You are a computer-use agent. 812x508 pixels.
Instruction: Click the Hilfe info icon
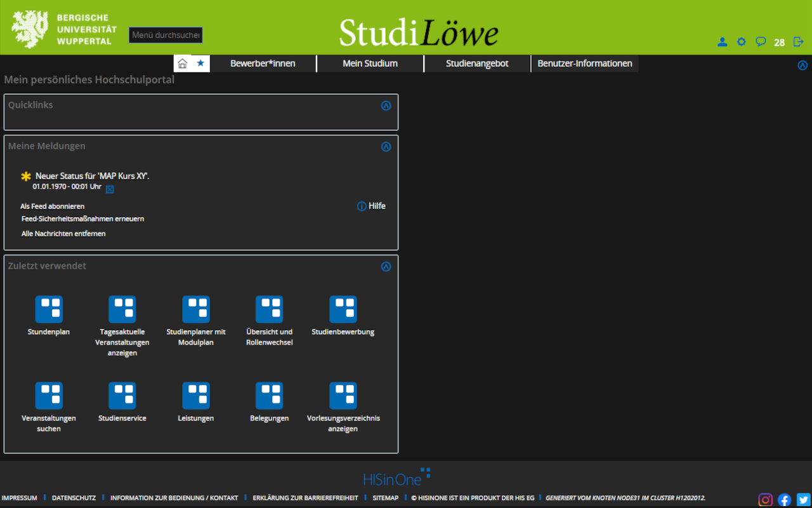click(362, 206)
